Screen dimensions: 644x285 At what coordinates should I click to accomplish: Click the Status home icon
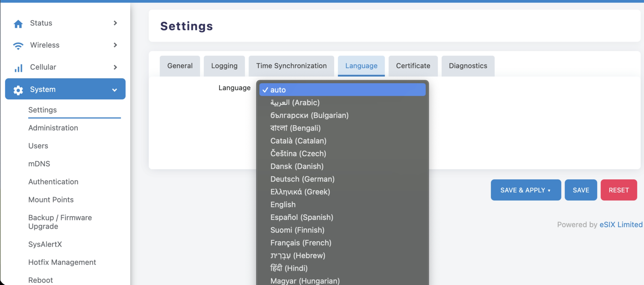[x=18, y=24]
